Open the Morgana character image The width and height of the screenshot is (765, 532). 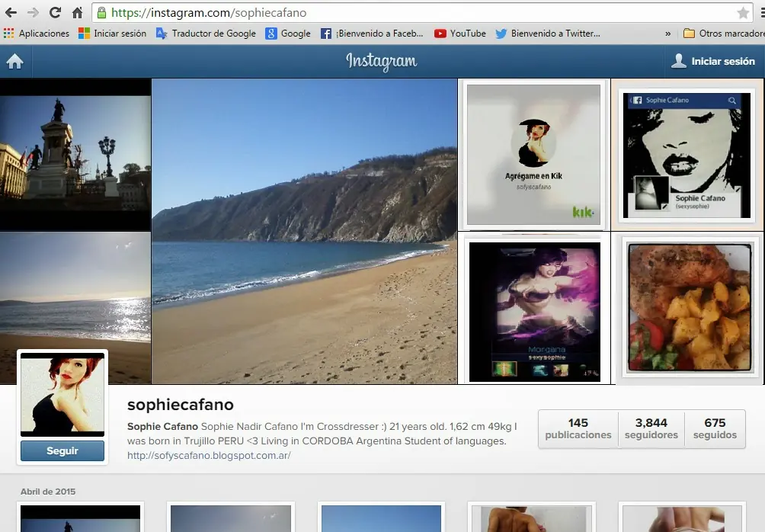click(534, 308)
